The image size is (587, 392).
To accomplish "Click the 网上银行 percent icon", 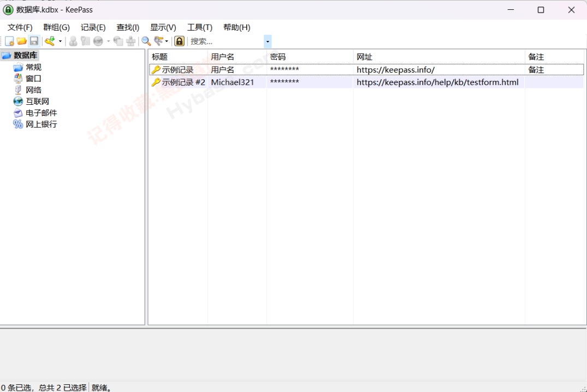I will point(18,124).
